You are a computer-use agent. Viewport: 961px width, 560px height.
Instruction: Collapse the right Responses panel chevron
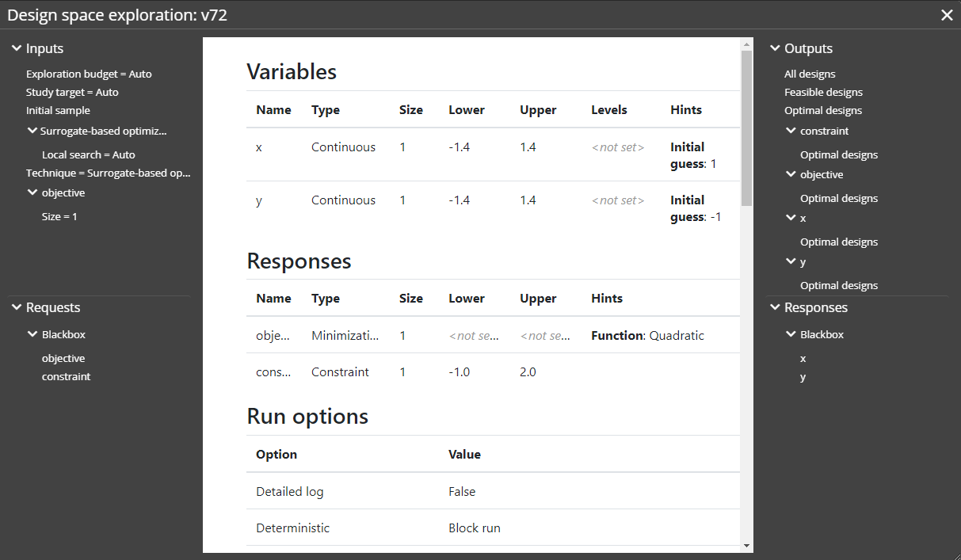click(775, 307)
